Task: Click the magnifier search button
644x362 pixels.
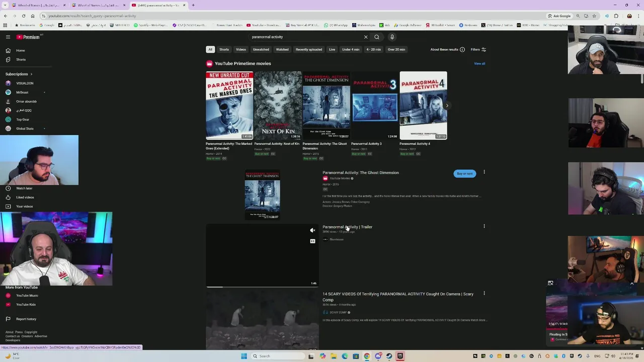Action: pos(377,37)
